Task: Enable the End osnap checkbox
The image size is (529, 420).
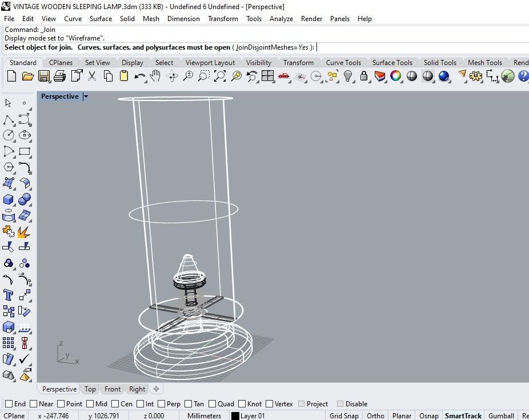Action: [x=9, y=404]
